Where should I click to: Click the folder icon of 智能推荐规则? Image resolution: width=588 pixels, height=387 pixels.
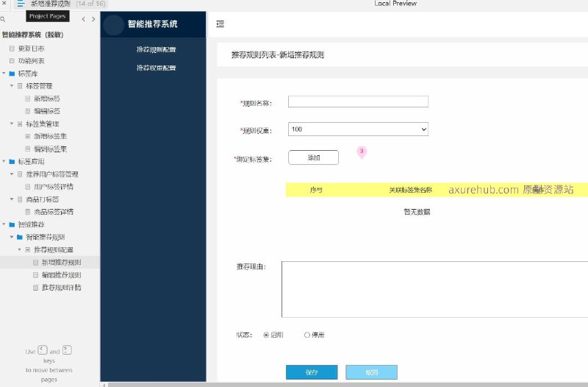coord(20,237)
